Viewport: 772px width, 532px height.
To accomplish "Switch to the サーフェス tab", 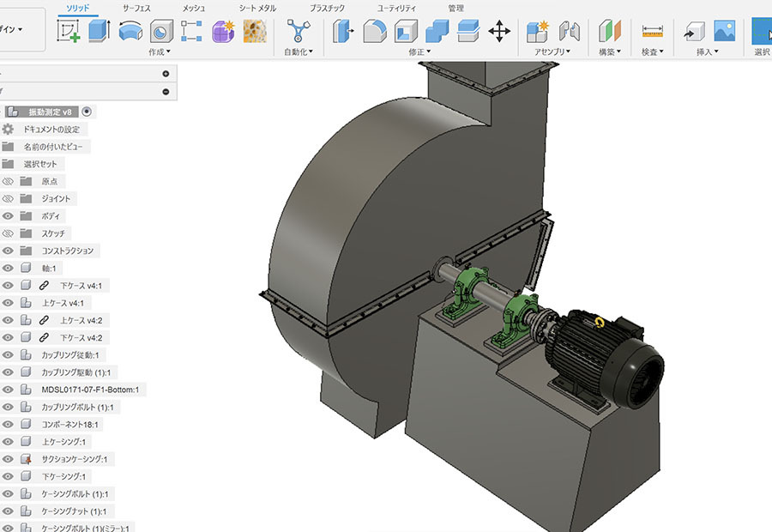I will (136, 8).
